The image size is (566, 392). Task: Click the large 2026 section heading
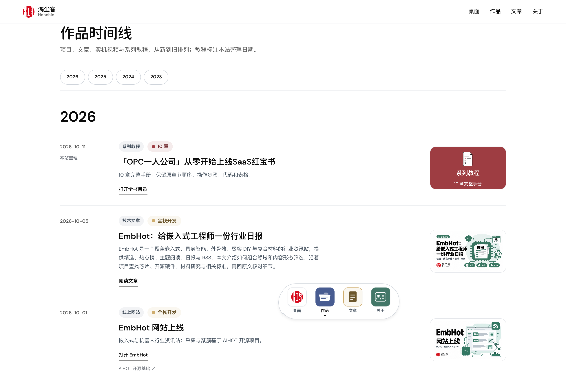(x=78, y=117)
